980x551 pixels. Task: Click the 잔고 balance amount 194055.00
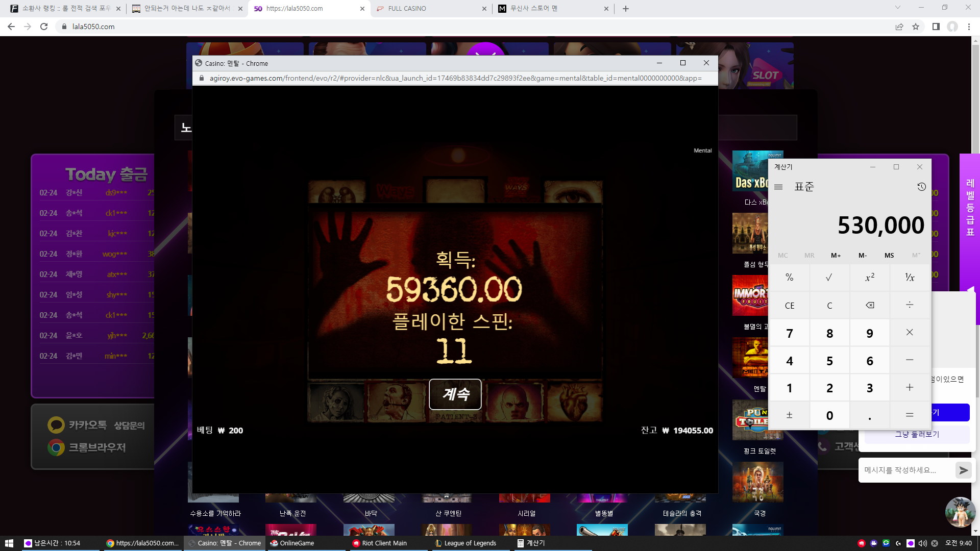tap(693, 431)
